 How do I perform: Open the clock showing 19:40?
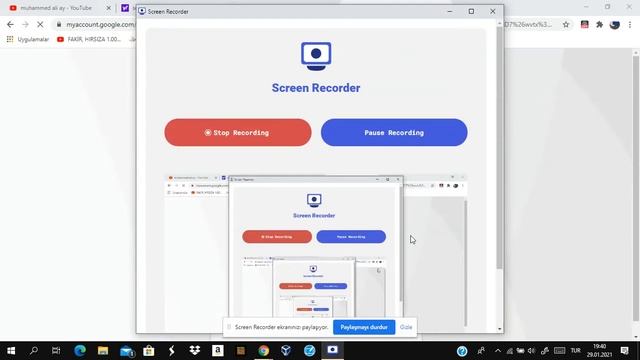(599, 351)
